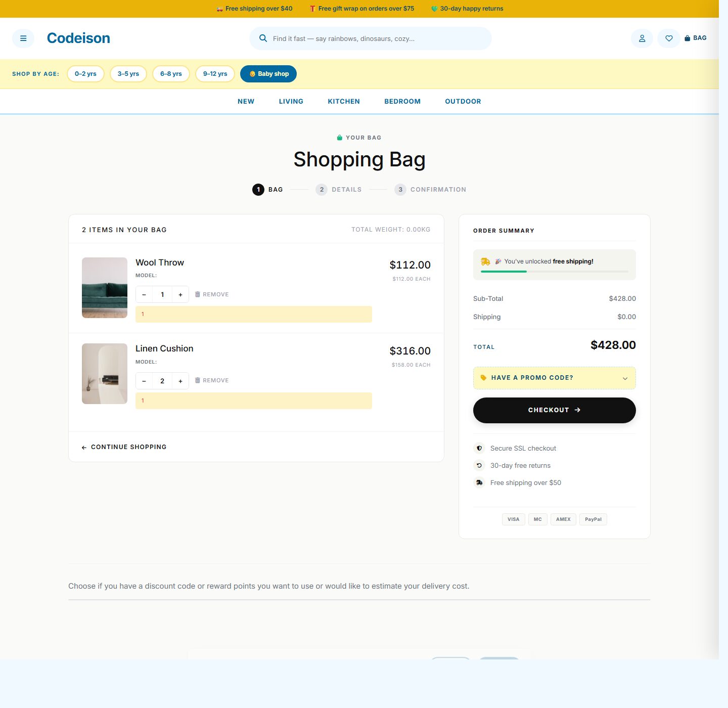Click the Wool Throw product title
The width and height of the screenshot is (728, 708).
pyautogui.click(x=160, y=262)
